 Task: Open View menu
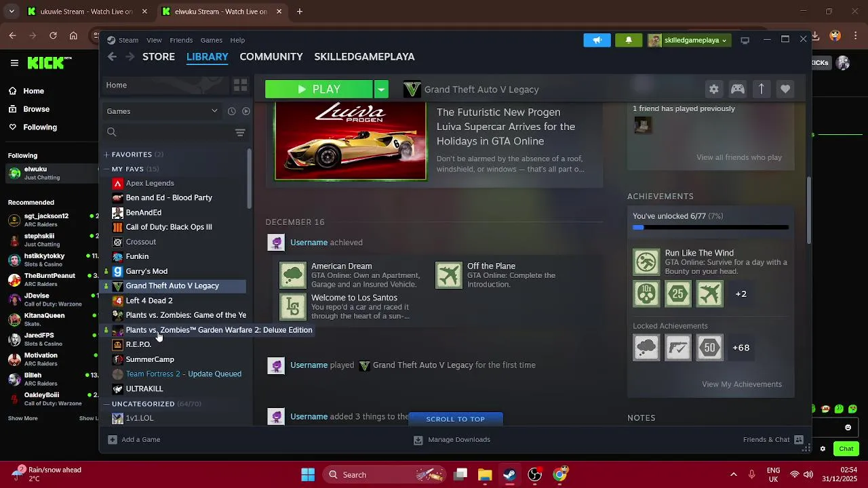pos(154,40)
